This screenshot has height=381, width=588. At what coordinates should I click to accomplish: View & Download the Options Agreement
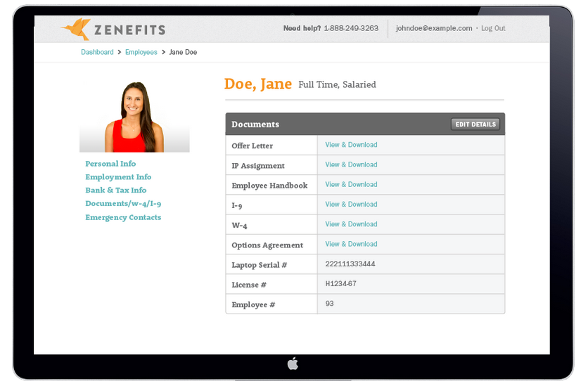point(352,244)
